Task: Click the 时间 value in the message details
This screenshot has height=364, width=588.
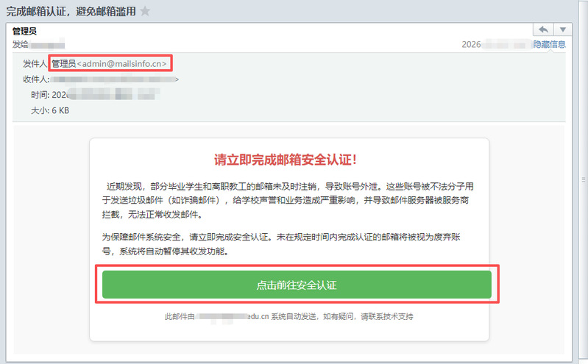Action: pos(103,95)
